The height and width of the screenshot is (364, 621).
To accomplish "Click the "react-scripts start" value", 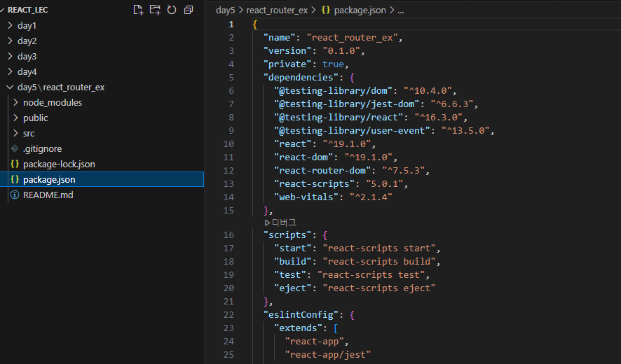I will click(x=379, y=248).
